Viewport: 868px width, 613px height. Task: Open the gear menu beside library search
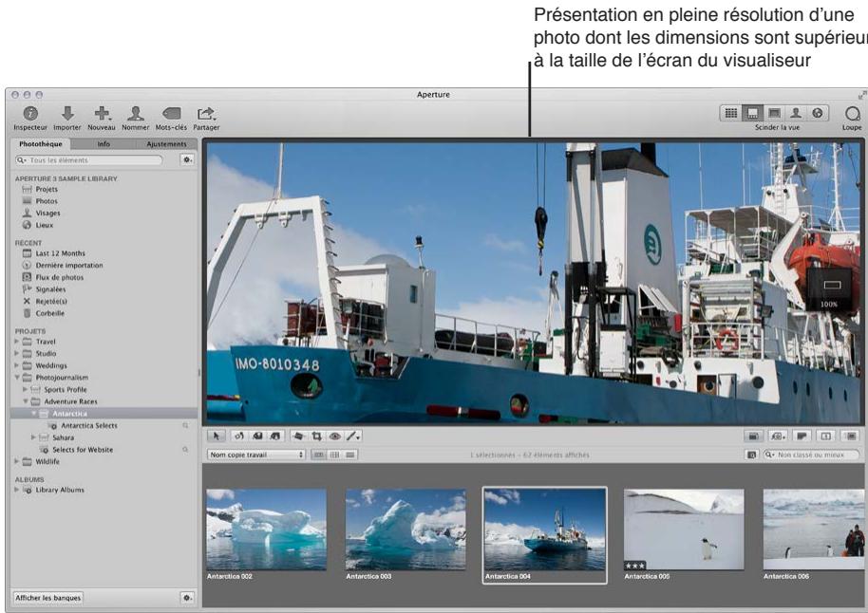tap(187, 159)
